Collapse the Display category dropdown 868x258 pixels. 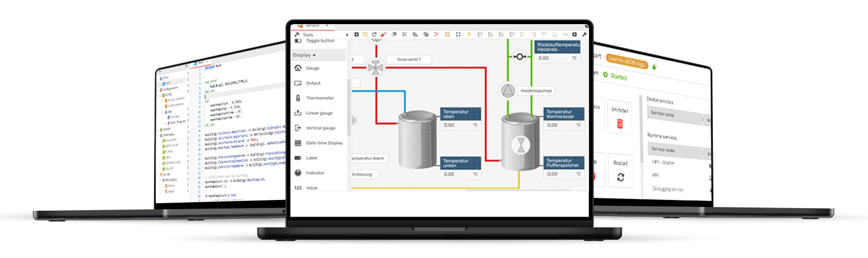tap(305, 55)
